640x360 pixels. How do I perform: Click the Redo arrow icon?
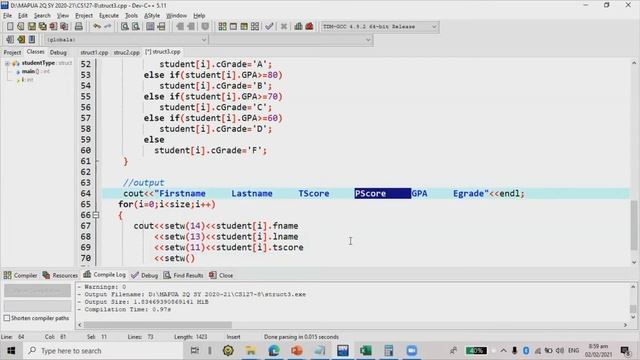108,27
